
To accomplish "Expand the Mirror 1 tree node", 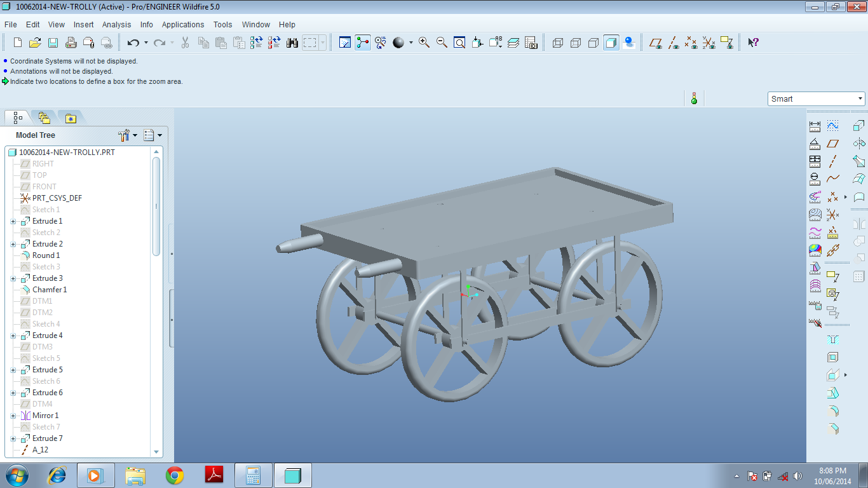I will click(x=13, y=416).
